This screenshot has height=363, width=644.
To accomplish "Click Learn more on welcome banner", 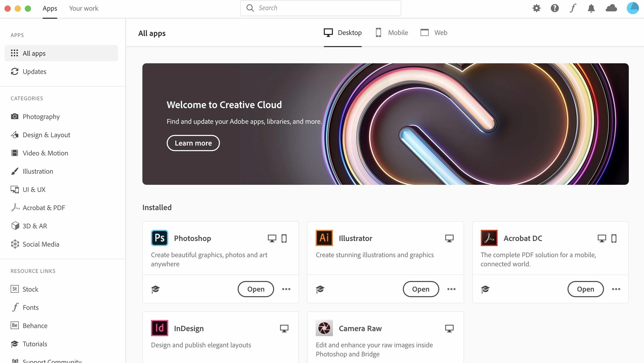I will pos(193,143).
